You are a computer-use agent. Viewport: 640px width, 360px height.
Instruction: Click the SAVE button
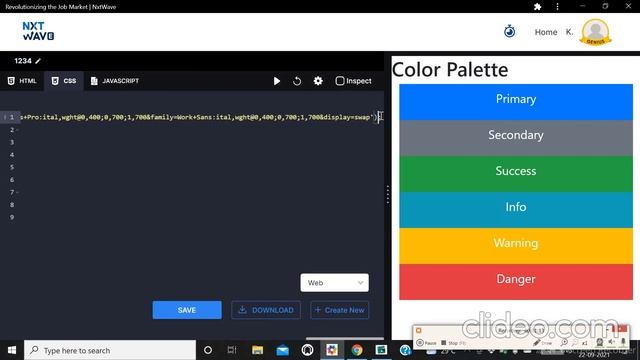pyautogui.click(x=187, y=310)
